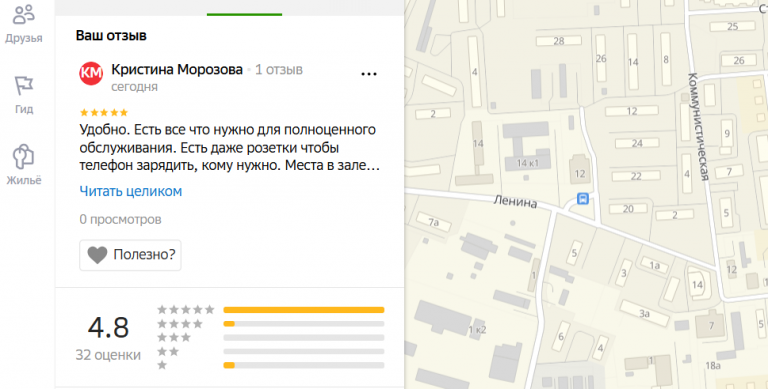
Task: Open the Гид flag icon
Action: pyautogui.click(x=24, y=86)
